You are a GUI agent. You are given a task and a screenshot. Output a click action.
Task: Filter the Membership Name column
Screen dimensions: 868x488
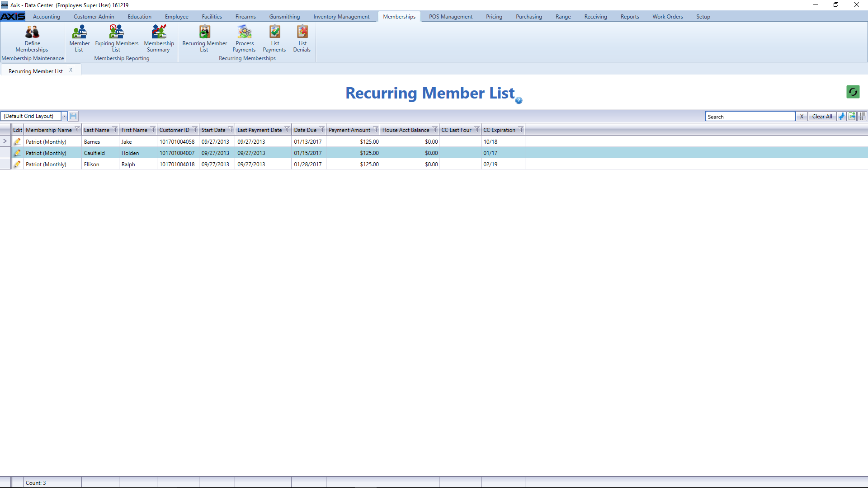pos(77,129)
